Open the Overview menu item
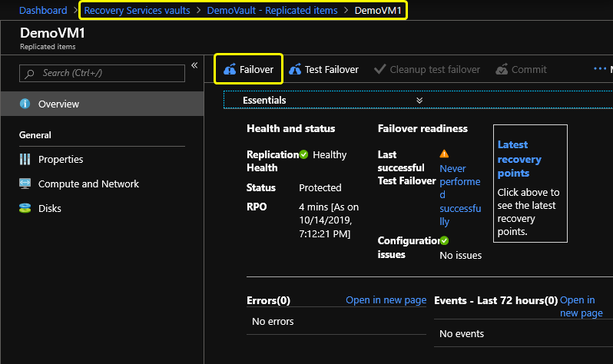The height and width of the screenshot is (364, 613). tap(102, 104)
